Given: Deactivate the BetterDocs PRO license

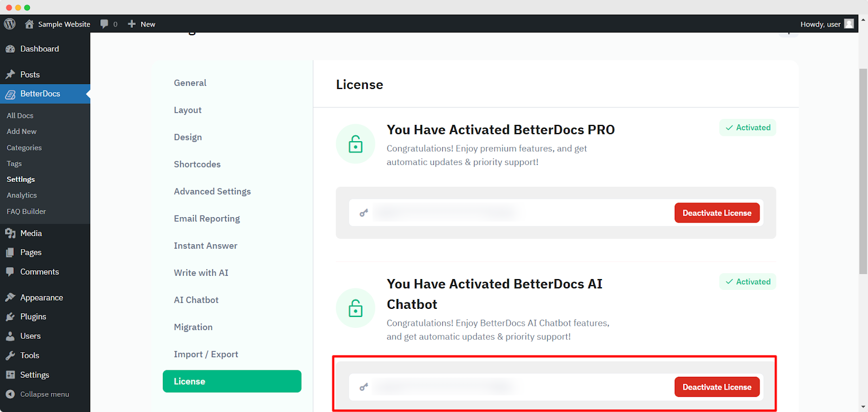Looking at the screenshot, I should [x=717, y=212].
